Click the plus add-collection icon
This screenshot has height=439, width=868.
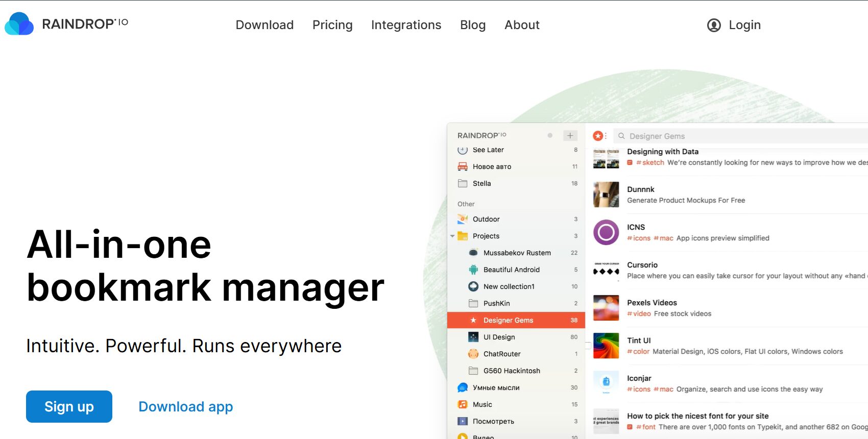(x=570, y=135)
